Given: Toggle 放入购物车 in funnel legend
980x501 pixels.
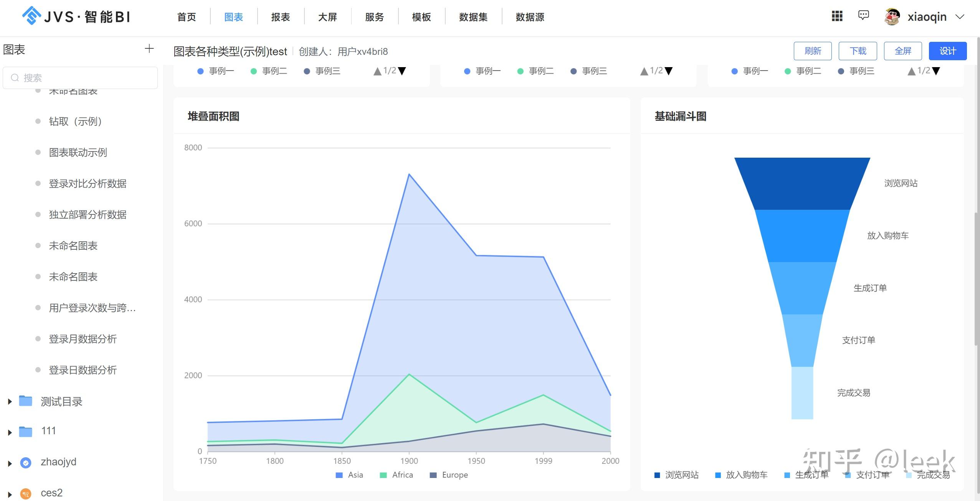Looking at the screenshot, I should click(741, 475).
